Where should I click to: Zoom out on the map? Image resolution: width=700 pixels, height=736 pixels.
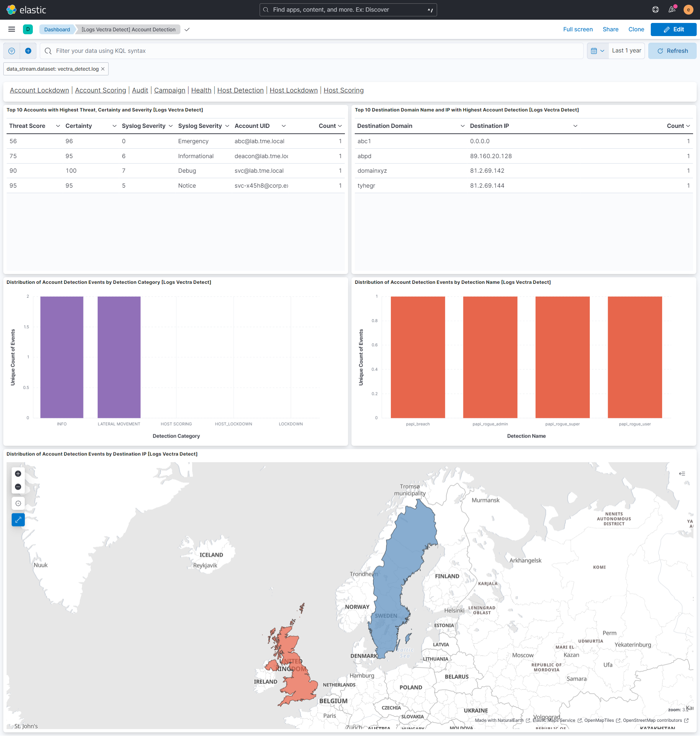[18, 486]
